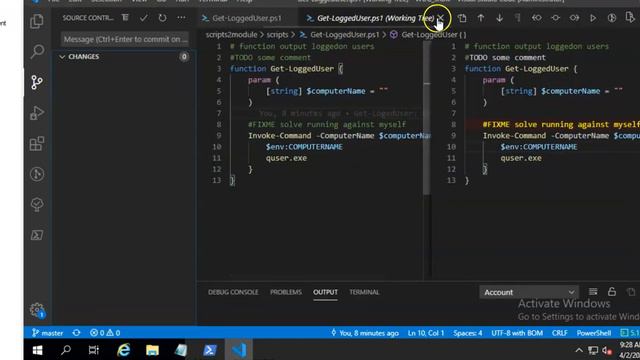Viewport: 640px width, 360px height.
Task: Synchronize changes from the status bar
Action: pos(76,333)
